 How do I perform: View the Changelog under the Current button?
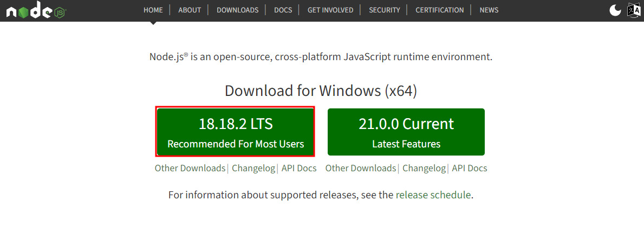click(x=424, y=169)
